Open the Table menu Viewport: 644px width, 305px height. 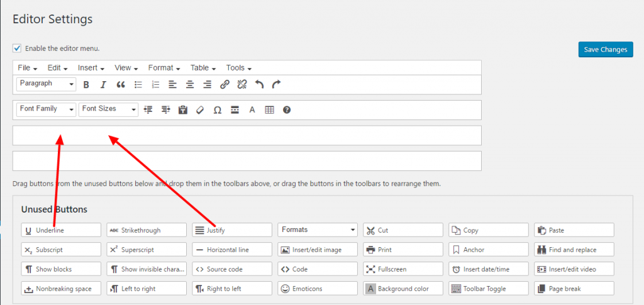point(203,68)
